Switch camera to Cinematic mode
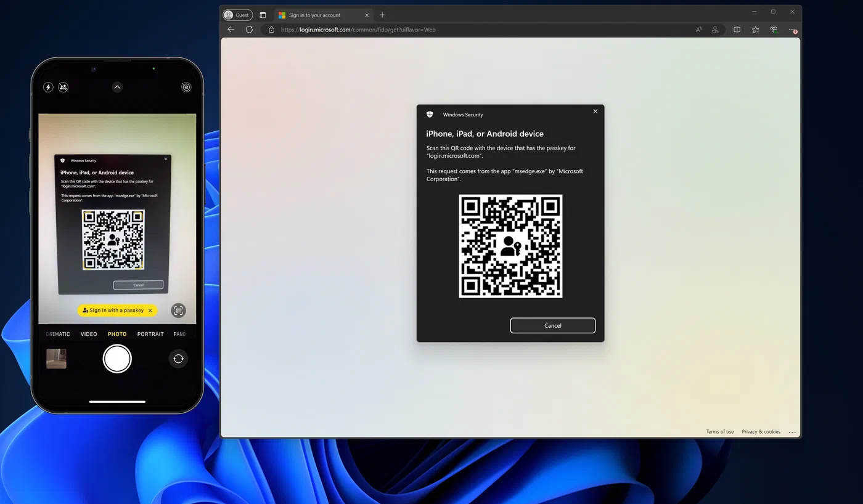 tap(58, 334)
